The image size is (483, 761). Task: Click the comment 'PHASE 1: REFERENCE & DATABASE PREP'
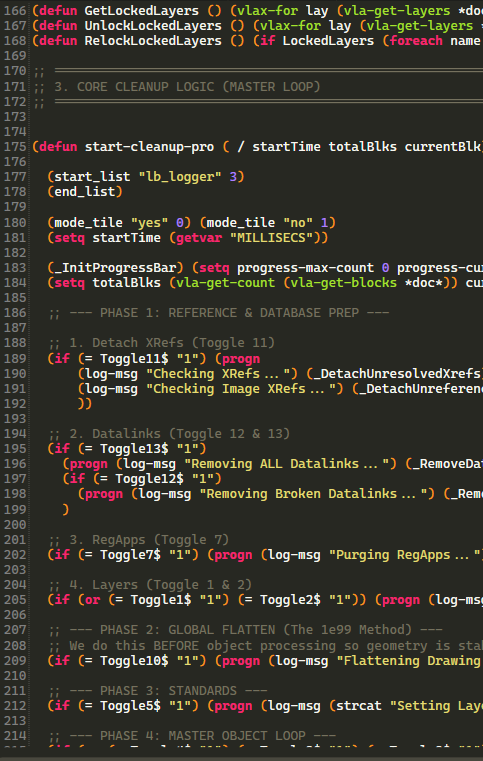[229, 313]
